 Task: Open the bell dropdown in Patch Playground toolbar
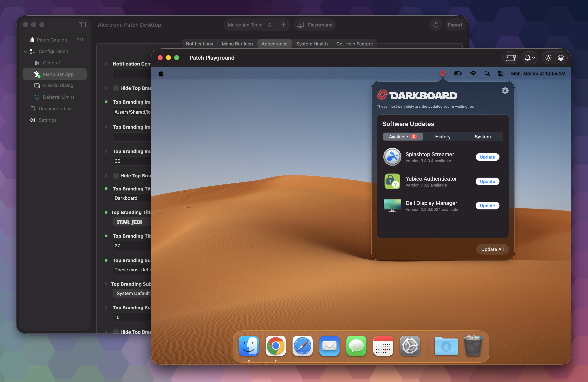pyautogui.click(x=530, y=58)
